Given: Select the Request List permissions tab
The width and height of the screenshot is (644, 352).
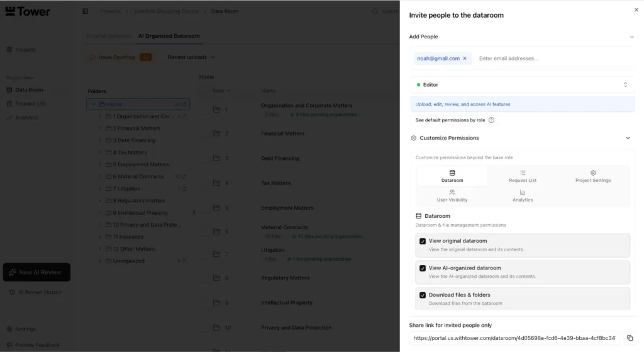Looking at the screenshot, I should point(523,176).
